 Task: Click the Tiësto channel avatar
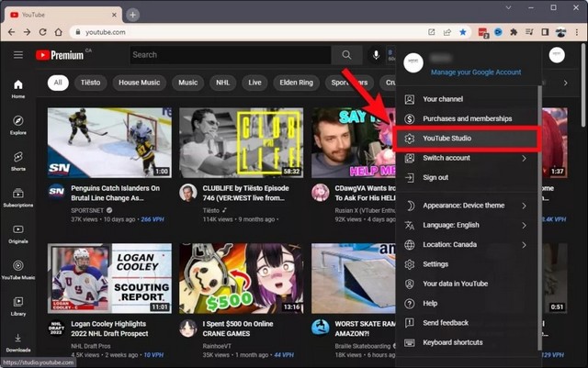coord(187,192)
